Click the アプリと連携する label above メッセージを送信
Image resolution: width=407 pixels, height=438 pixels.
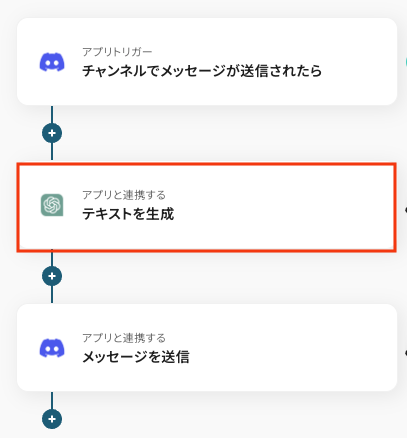tap(124, 338)
